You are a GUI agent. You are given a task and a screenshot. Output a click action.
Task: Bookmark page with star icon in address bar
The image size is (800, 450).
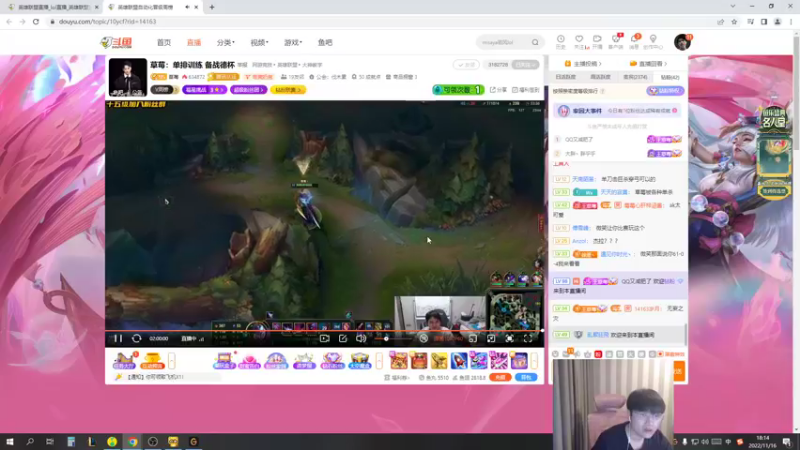click(x=734, y=22)
